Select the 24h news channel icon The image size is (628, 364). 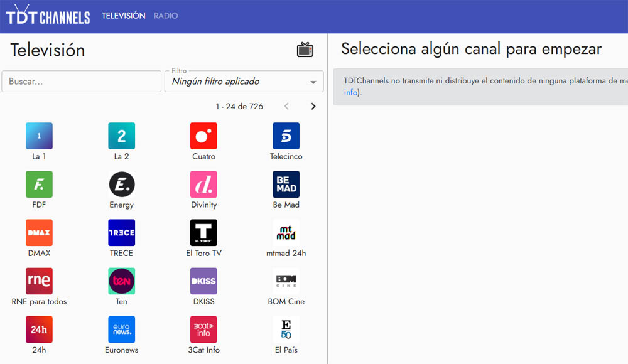tap(39, 329)
